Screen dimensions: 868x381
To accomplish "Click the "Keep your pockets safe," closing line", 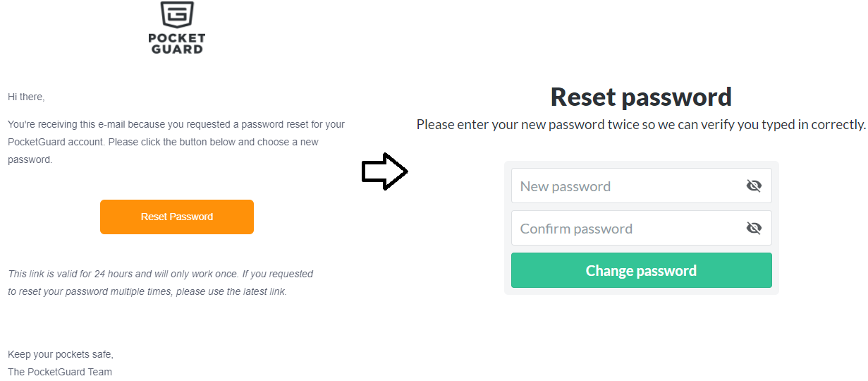I will point(60,354).
